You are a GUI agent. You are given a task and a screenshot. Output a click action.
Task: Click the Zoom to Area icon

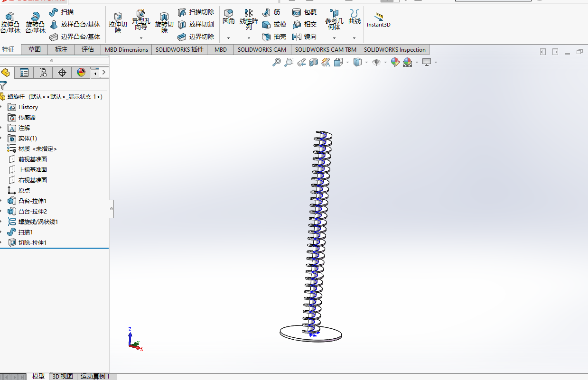289,62
